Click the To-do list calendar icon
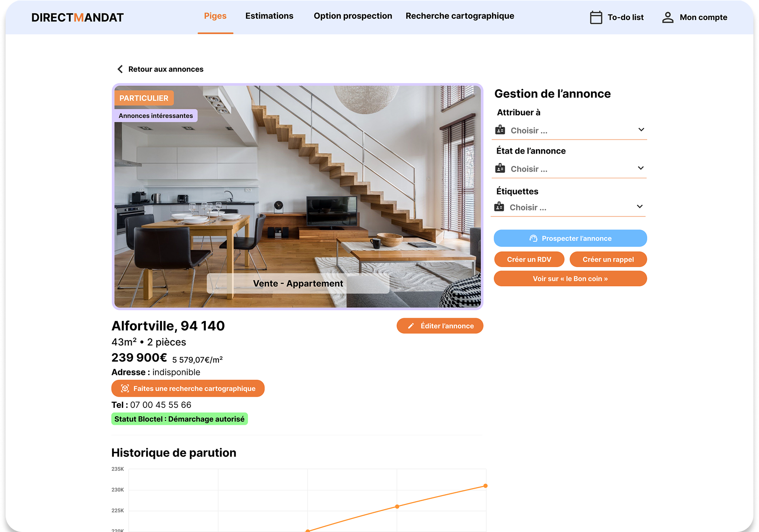759x532 pixels. 596,17
